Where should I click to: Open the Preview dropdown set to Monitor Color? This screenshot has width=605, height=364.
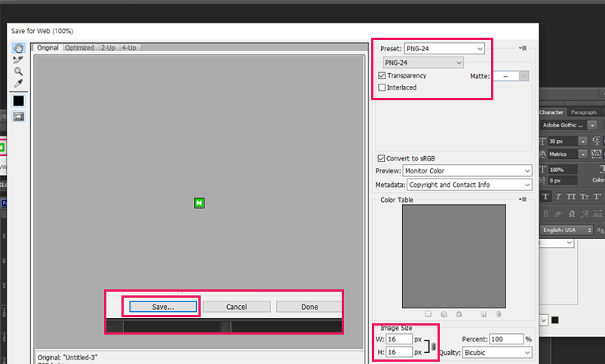(x=467, y=171)
